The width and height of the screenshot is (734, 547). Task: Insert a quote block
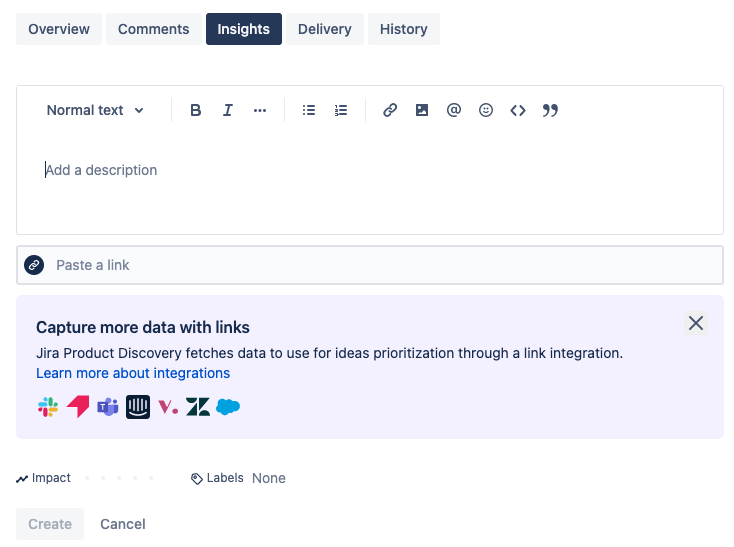pos(550,110)
